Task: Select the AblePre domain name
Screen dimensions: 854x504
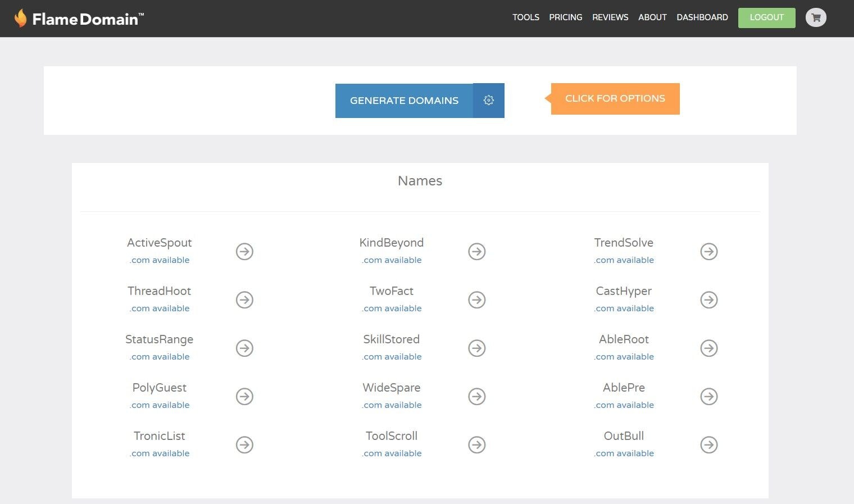Action: [x=624, y=388]
